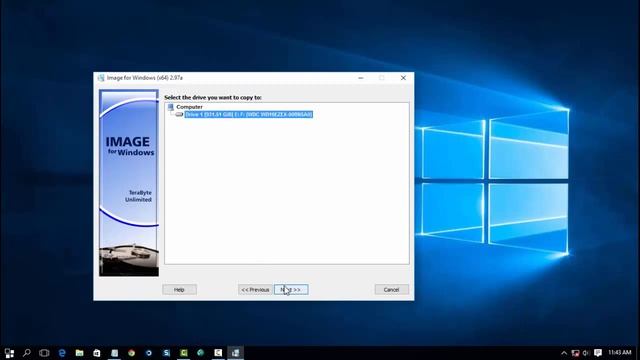Open Task View on taskbar
This screenshot has height=360, width=640.
[44, 353]
